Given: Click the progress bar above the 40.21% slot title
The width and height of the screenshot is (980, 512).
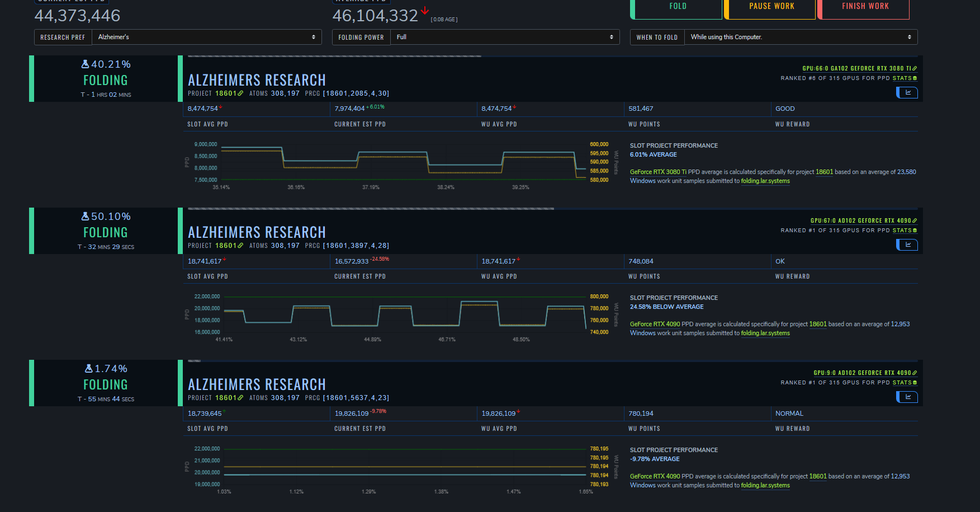Looking at the screenshot, I should click(x=552, y=56).
